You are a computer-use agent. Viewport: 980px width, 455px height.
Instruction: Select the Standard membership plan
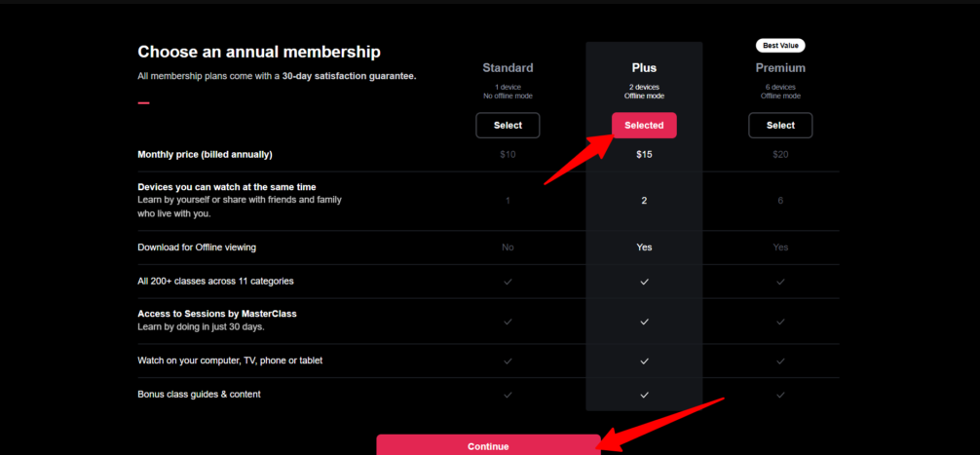click(508, 126)
